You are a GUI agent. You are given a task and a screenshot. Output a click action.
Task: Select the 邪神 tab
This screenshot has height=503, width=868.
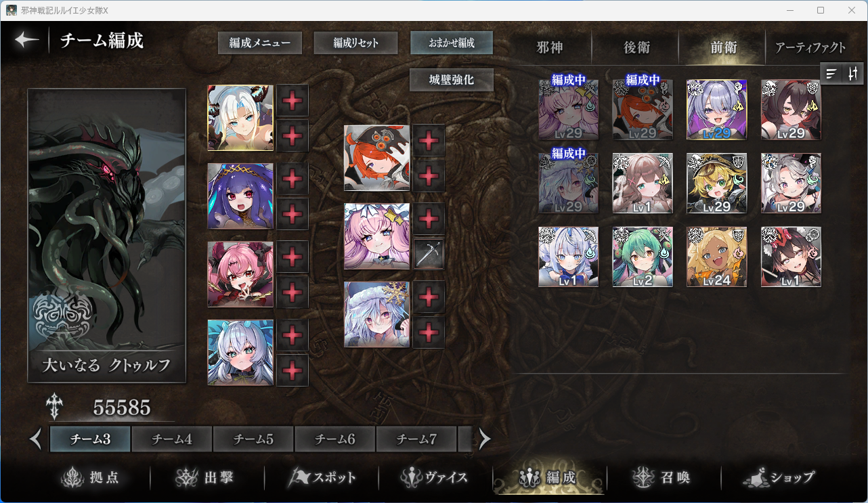[550, 47]
